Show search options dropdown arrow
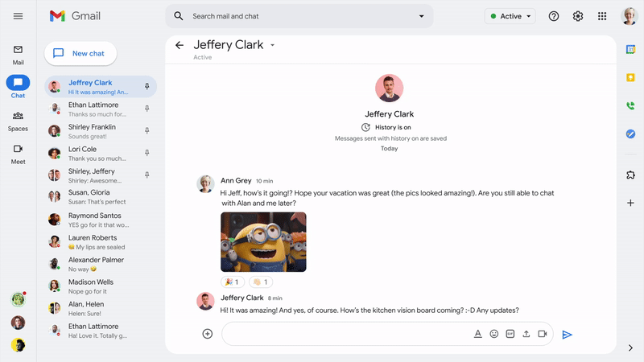This screenshot has width=644, height=362. [x=421, y=16]
